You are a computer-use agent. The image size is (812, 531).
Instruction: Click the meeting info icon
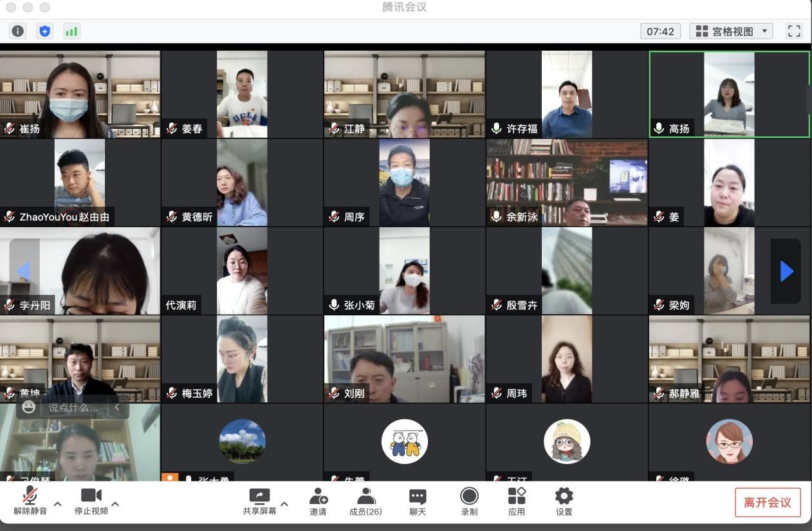pyautogui.click(x=18, y=31)
